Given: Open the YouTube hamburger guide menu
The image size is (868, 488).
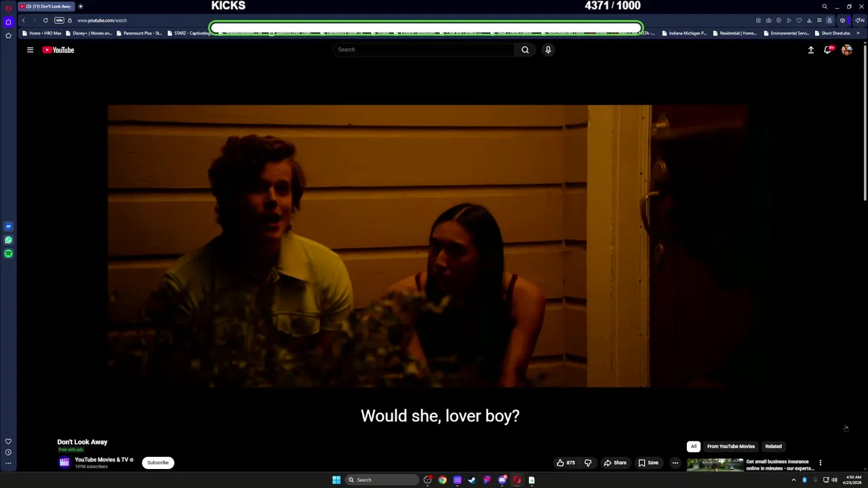Looking at the screenshot, I should point(30,49).
